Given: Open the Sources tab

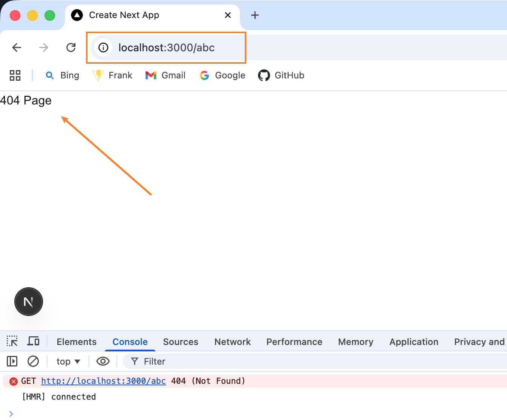Looking at the screenshot, I should [x=180, y=342].
